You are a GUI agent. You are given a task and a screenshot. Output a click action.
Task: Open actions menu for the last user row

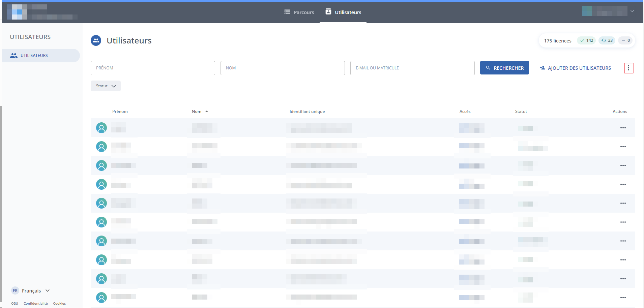(623, 298)
